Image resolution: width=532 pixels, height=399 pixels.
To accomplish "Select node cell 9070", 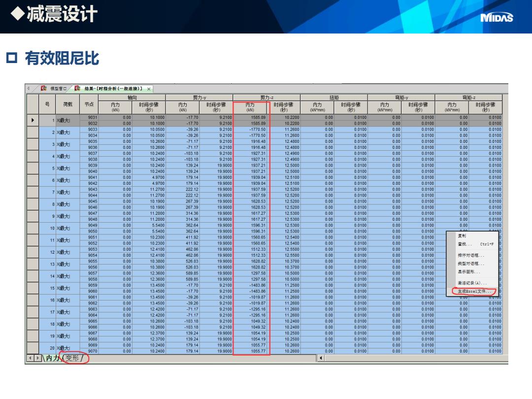I will pyautogui.click(x=89, y=351).
